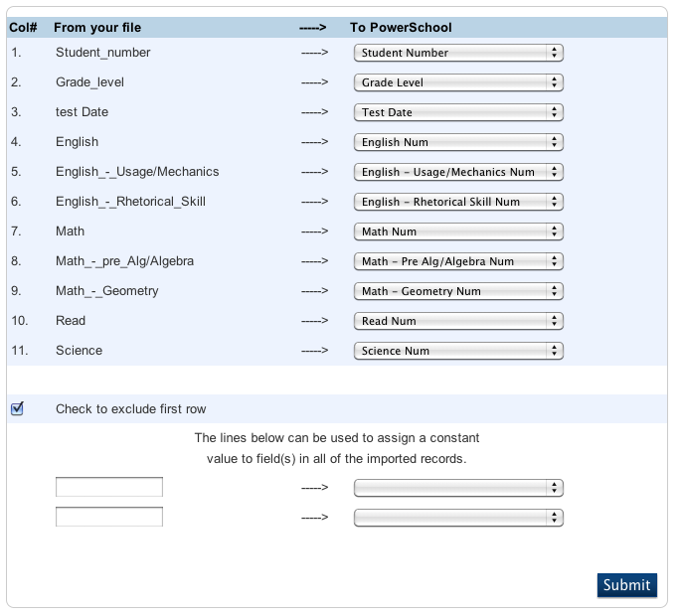
Task: Click the From your file column header
Action: click(x=97, y=27)
